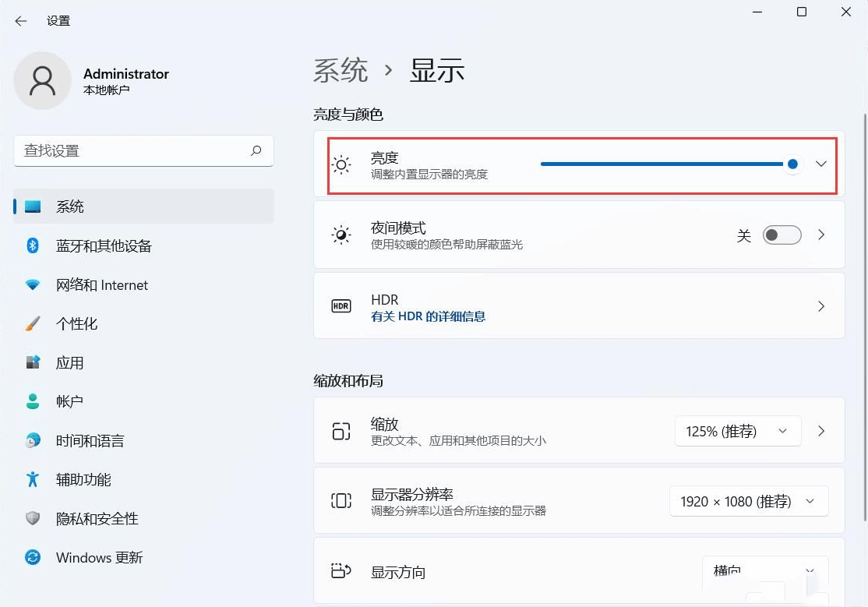The height and width of the screenshot is (607, 868).
Task: Turn on night light mode switch
Action: click(781, 235)
